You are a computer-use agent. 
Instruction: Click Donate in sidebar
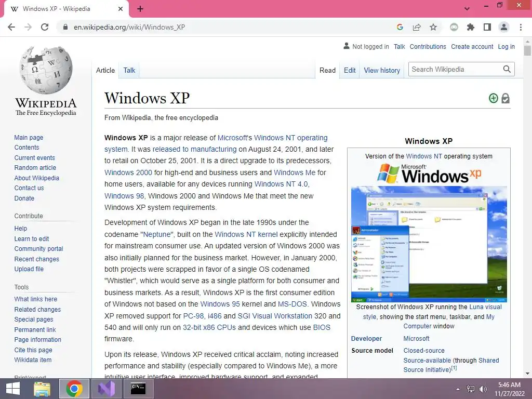[24, 198]
